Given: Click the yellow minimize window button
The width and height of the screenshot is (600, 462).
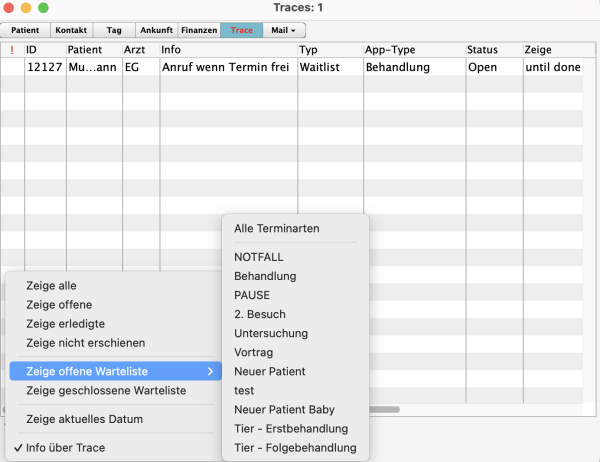Looking at the screenshot, I should click(x=26, y=8).
